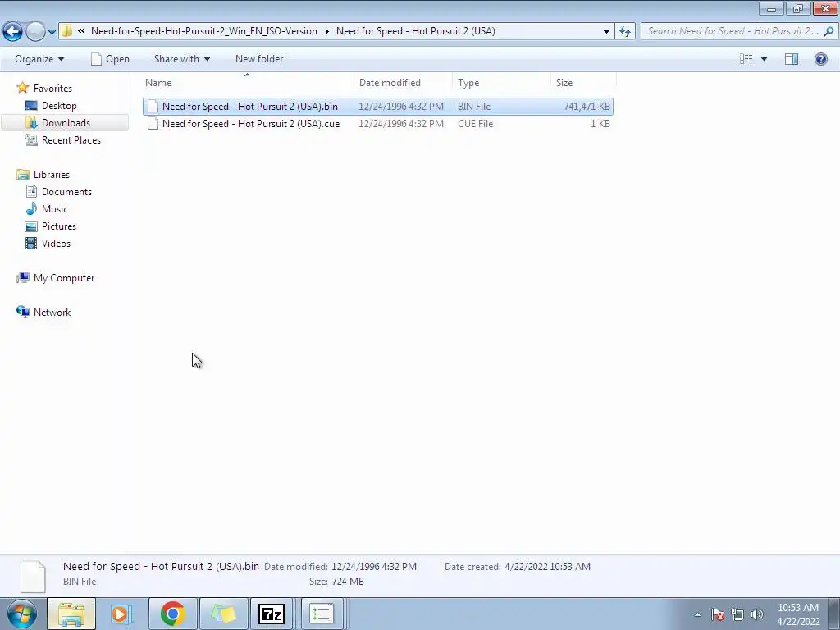Click the address bar folder icon
Image resolution: width=840 pixels, height=630 pixels.
(x=66, y=31)
